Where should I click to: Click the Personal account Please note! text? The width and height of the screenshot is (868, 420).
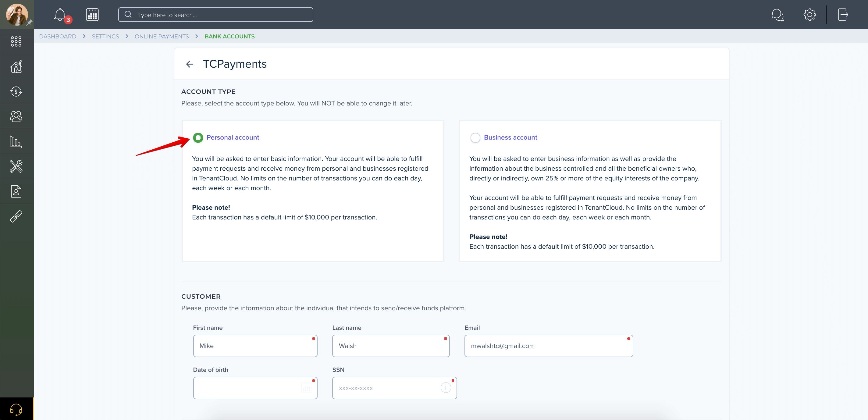coord(211,208)
